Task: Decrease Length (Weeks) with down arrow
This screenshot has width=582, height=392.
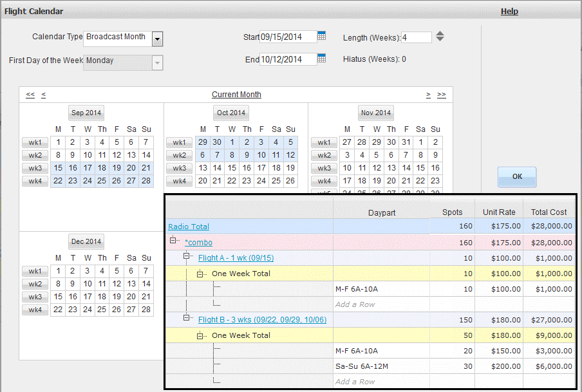Action: click(440, 39)
